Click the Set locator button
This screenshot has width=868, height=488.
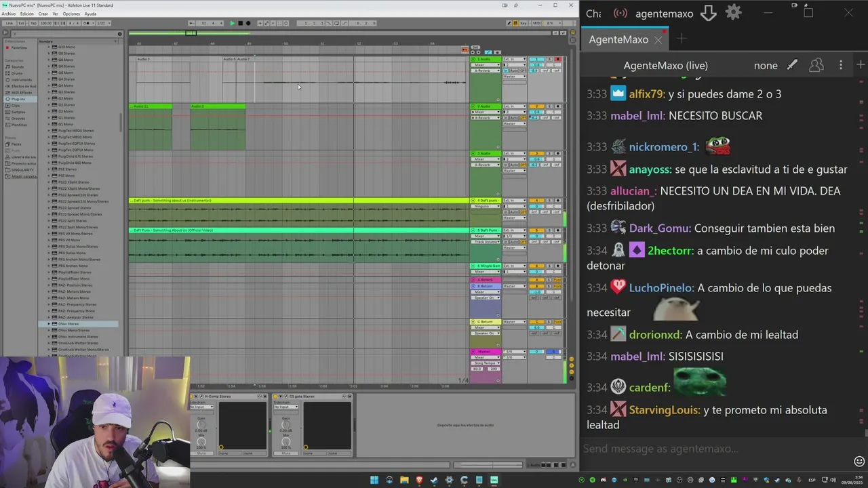point(475,47)
